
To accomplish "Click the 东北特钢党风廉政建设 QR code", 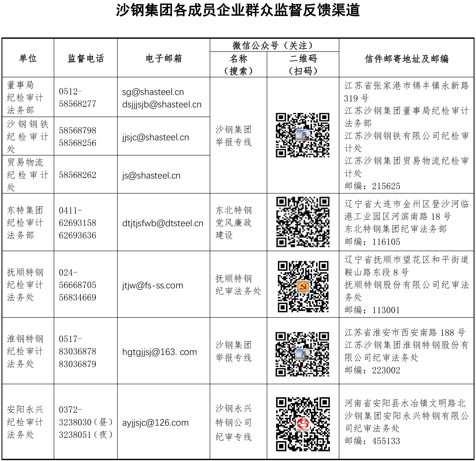I will (303, 222).
